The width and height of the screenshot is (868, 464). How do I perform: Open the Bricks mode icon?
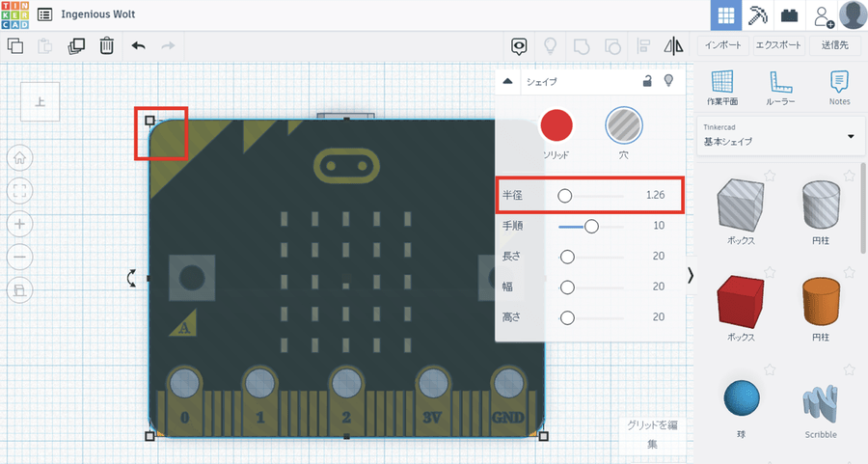(x=789, y=15)
